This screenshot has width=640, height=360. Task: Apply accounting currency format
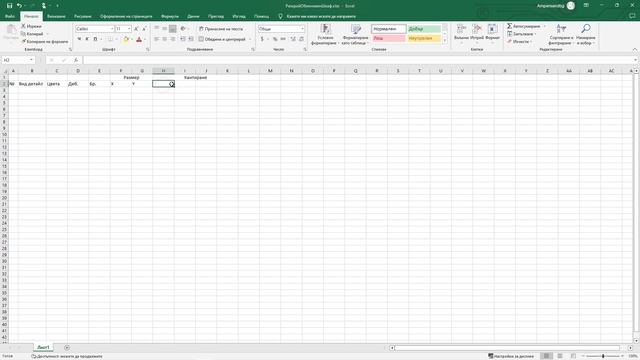(262, 39)
